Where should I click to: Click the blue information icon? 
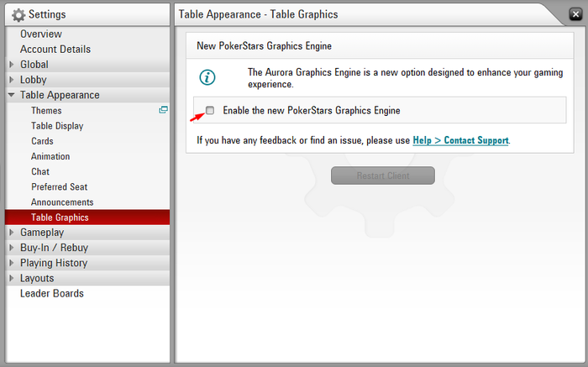pyautogui.click(x=207, y=77)
